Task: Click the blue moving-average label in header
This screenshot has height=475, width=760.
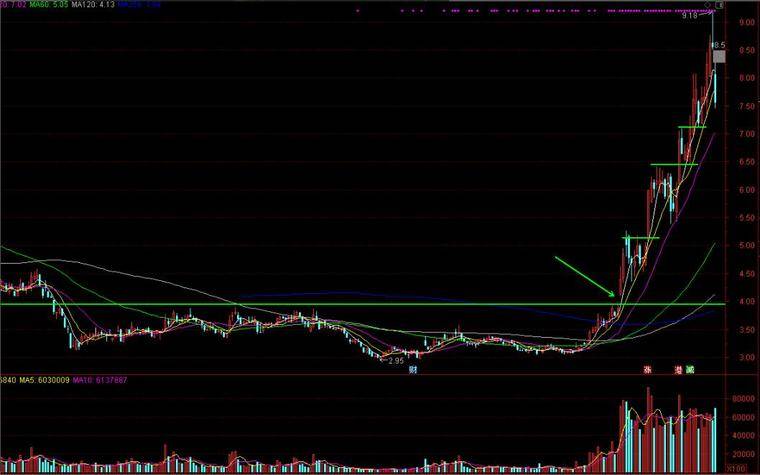Action: point(140,5)
